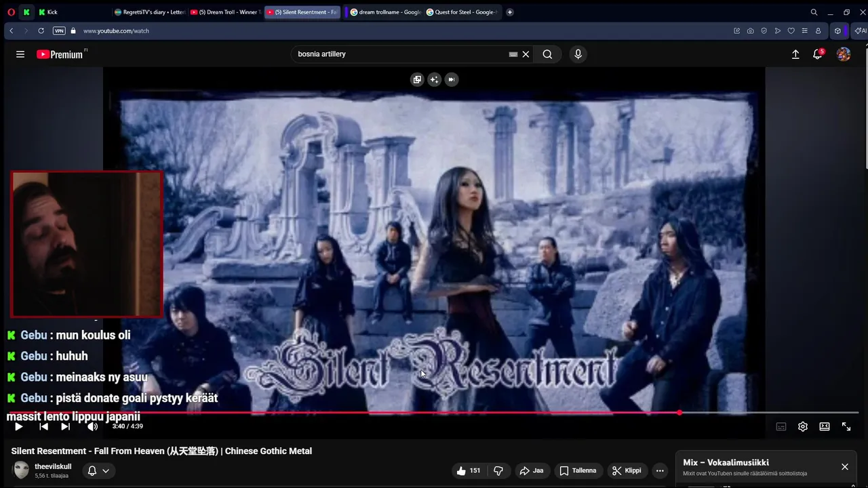Open YouTube notifications bell

(818, 54)
